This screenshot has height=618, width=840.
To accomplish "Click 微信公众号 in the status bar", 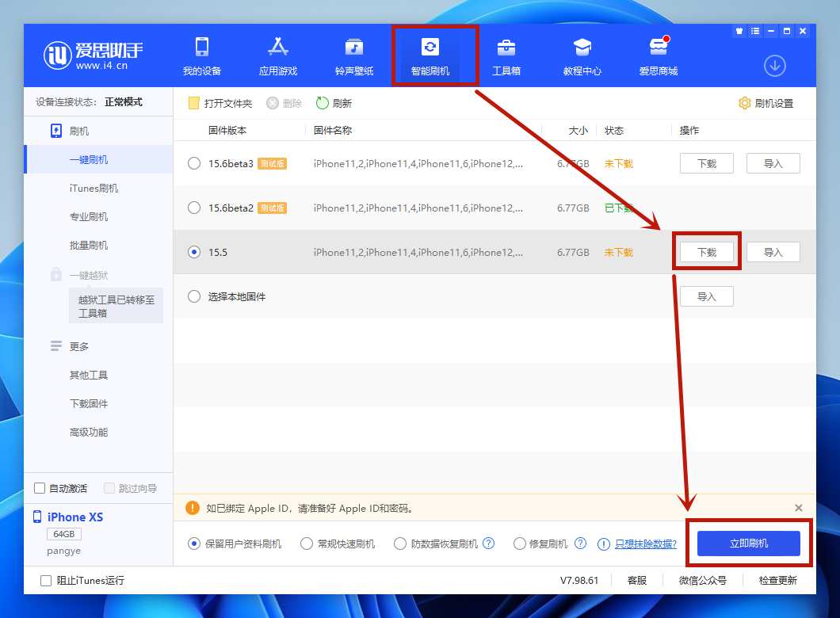I will [x=702, y=580].
